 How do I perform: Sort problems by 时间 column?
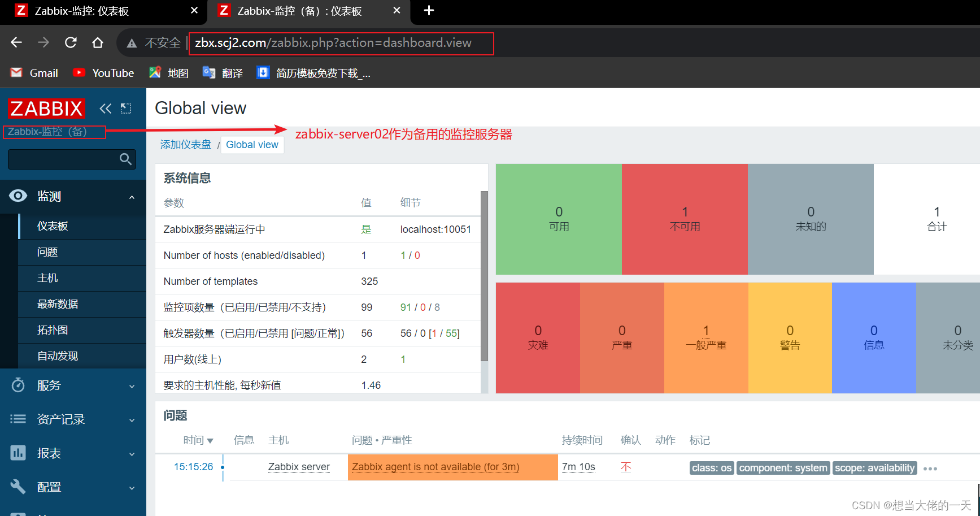click(198, 440)
